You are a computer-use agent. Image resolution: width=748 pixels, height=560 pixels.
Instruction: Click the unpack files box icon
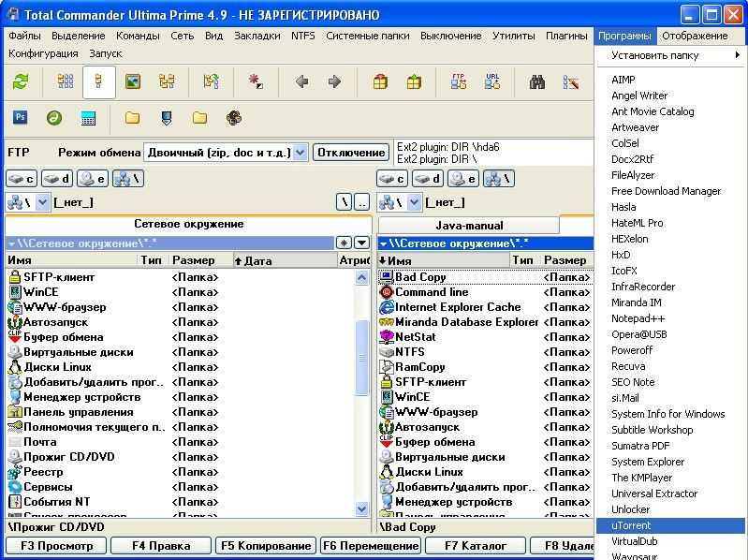coord(414,81)
